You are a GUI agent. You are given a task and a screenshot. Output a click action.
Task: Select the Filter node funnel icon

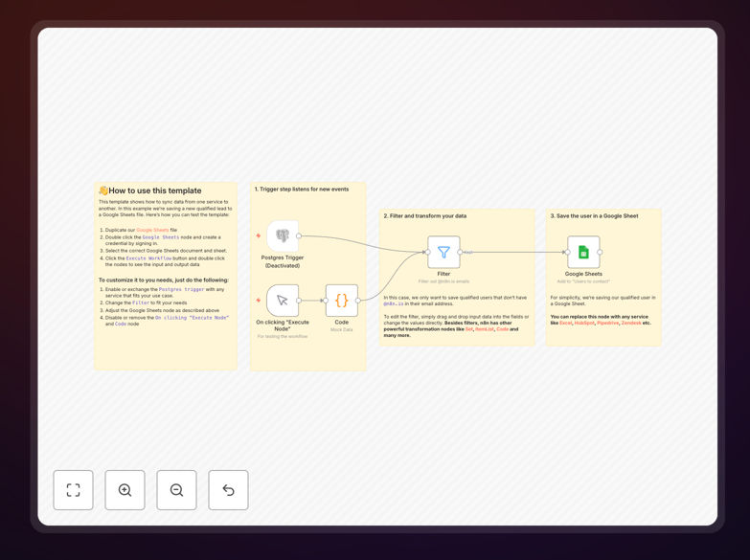tap(443, 252)
